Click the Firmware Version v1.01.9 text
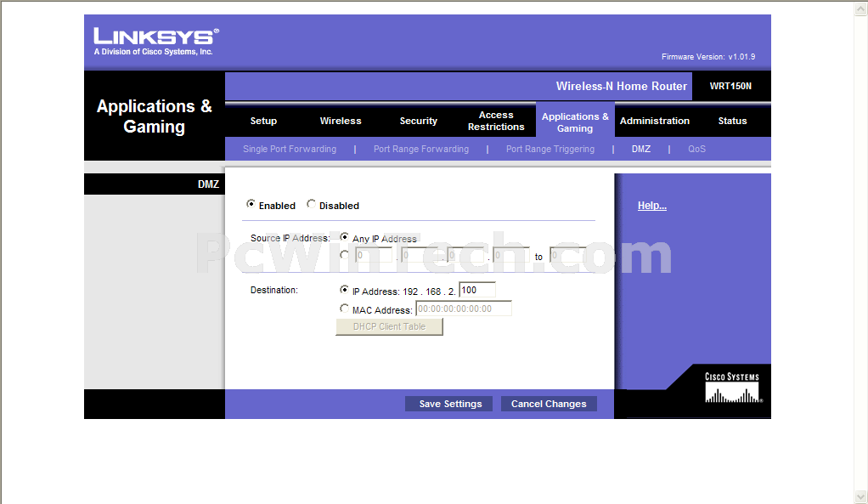 [x=708, y=56]
